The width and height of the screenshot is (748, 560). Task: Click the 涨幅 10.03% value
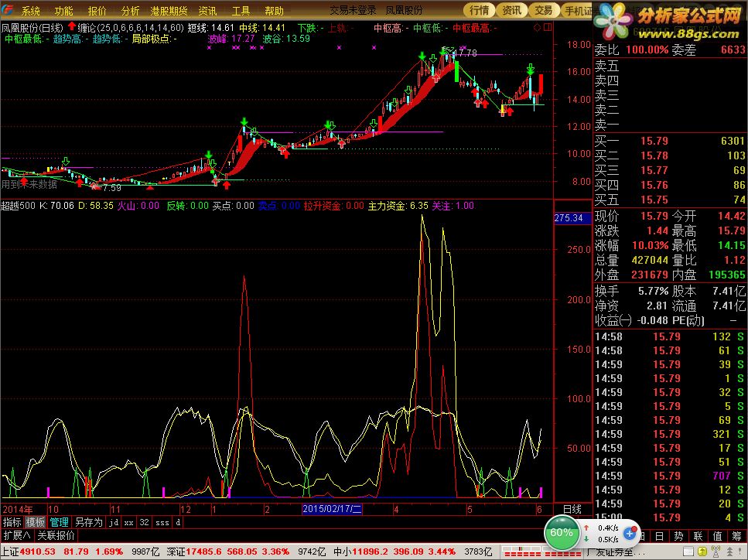coord(651,246)
